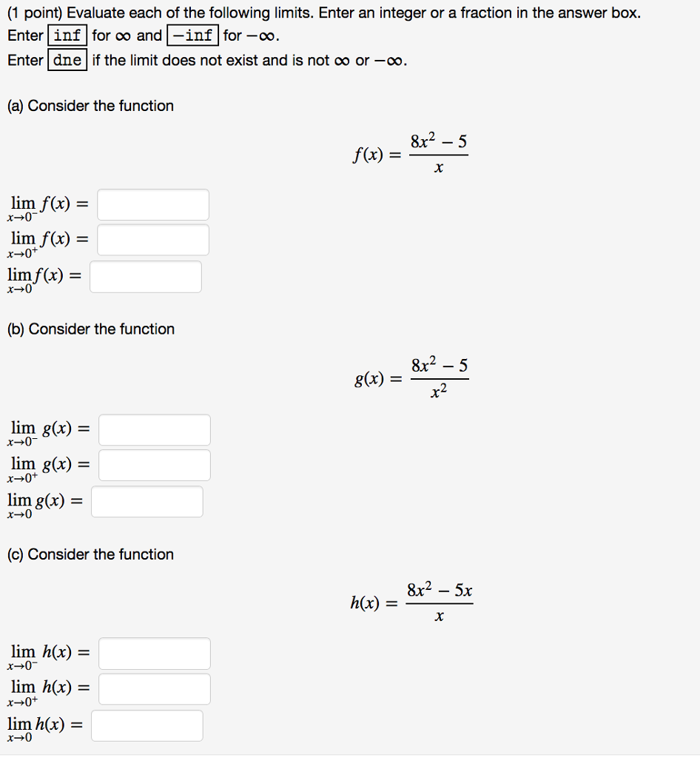Click the '(a) Consider the function' heading
The height and width of the screenshot is (758, 700).
coord(90,106)
